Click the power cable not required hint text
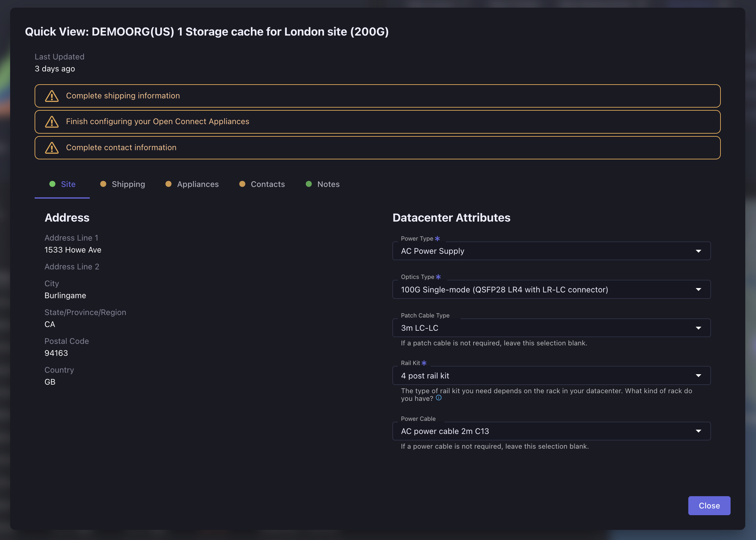The height and width of the screenshot is (540, 756). (x=495, y=447)
